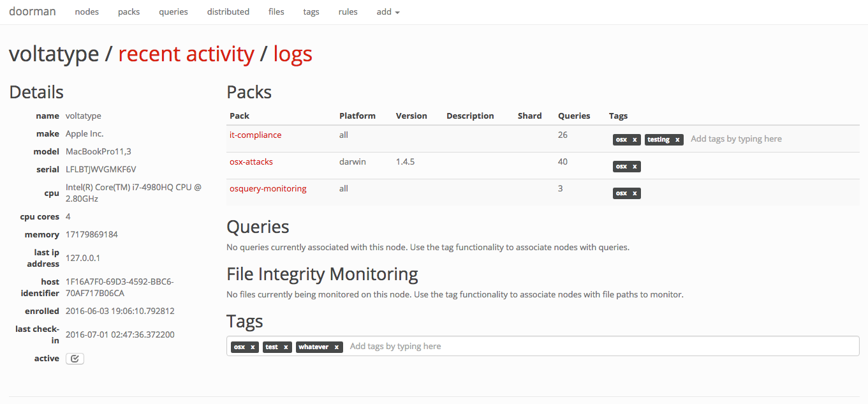Image resolution: width=868 pixels, height=404 pixels.
Task: Toggle the node active checkbox
Action: (x=75, y=359)
